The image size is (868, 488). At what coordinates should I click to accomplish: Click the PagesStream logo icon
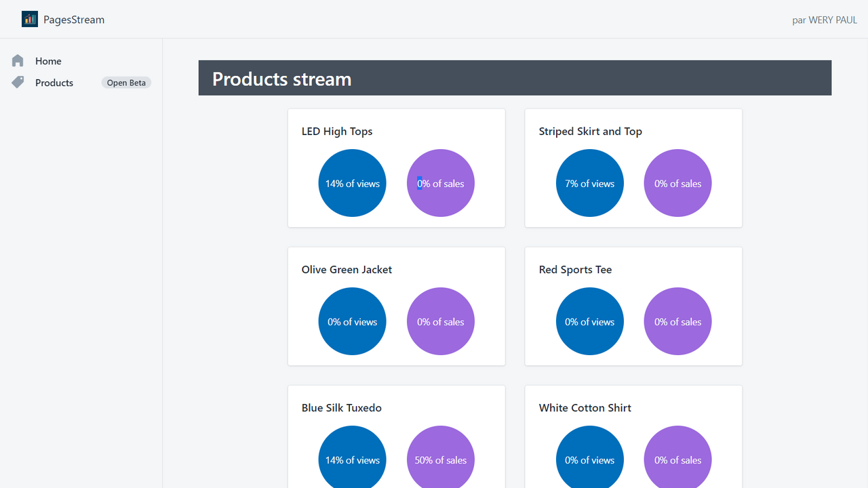[x=30, y=19]
